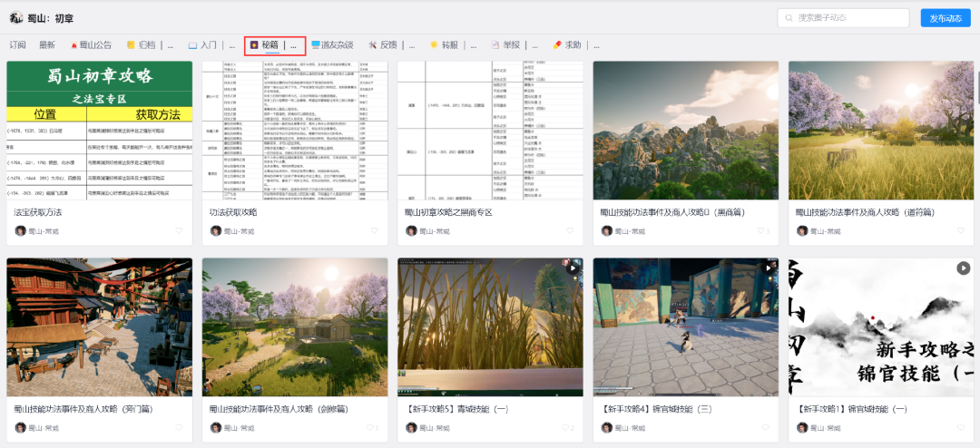Open 蜀山技能功法事件及商人攻略（道符篇） title
Image resolution: width=980 pixels, height=448 pixels.
coord(865,212)
